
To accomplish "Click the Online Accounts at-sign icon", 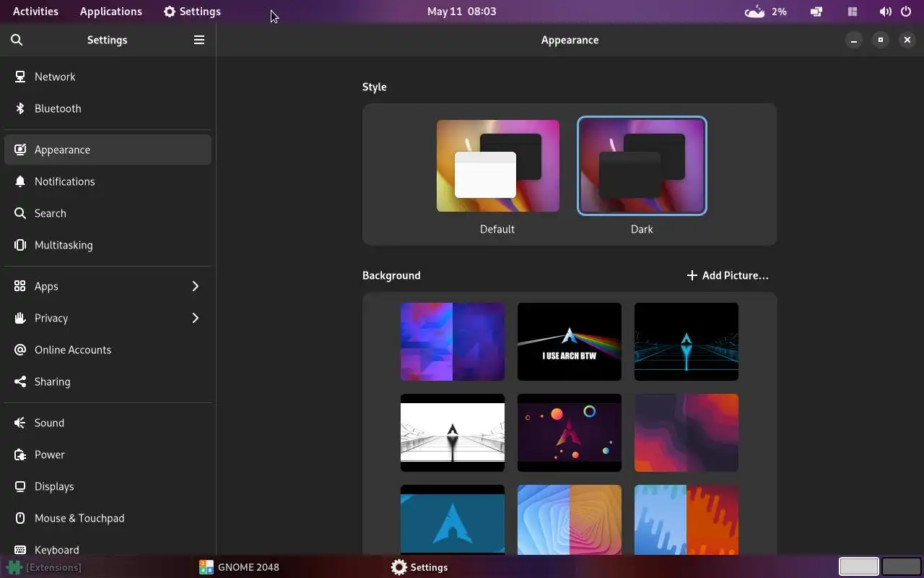I will pyautogui.click(x=20, y=350).
